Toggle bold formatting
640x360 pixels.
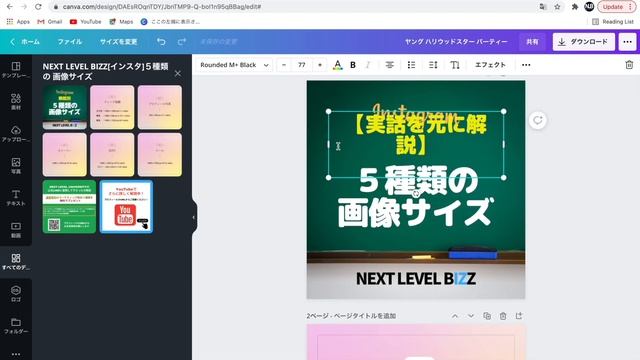[353, 65]
